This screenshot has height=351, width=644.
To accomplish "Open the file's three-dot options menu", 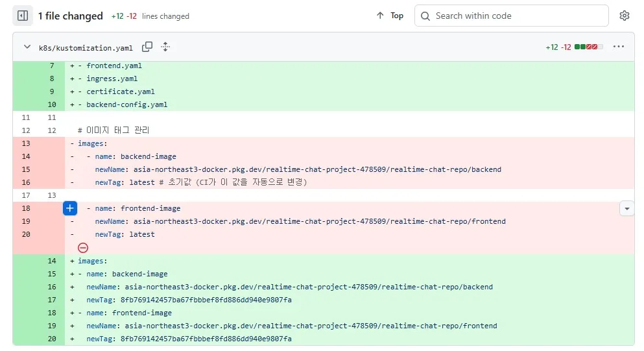I will pyautogui.click(x=619, y=47).
